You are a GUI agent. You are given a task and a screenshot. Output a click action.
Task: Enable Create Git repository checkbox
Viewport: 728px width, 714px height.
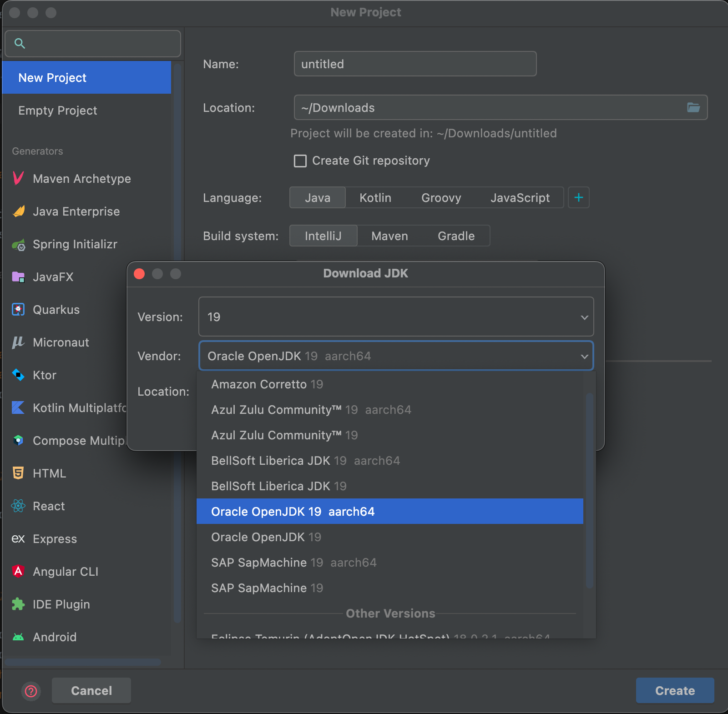pos(300,161)
